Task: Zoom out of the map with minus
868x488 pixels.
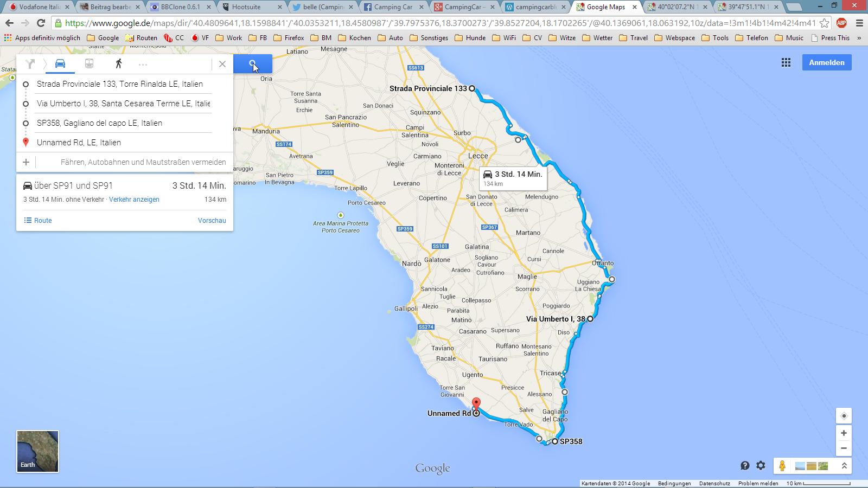Action: pos(844,448)
